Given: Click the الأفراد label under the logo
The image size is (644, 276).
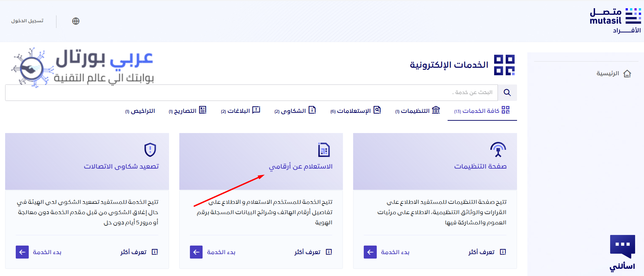Looking at the screenshot, I should coord(627,30).
